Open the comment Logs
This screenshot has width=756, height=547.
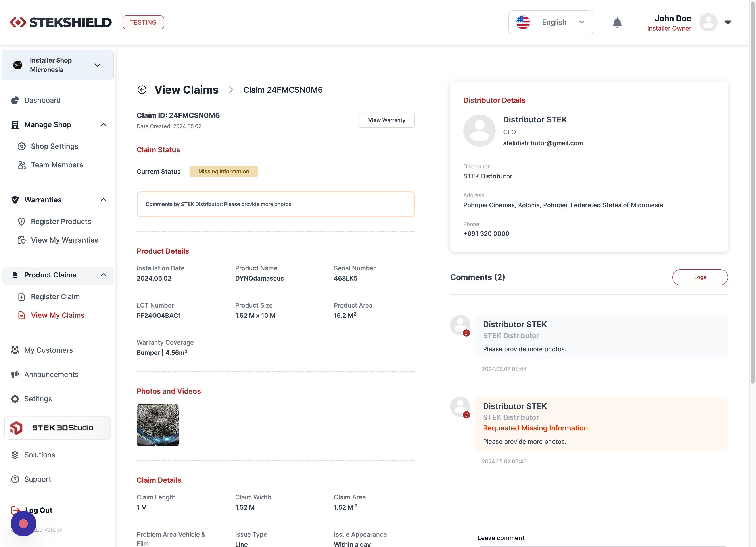click(700, 277)
